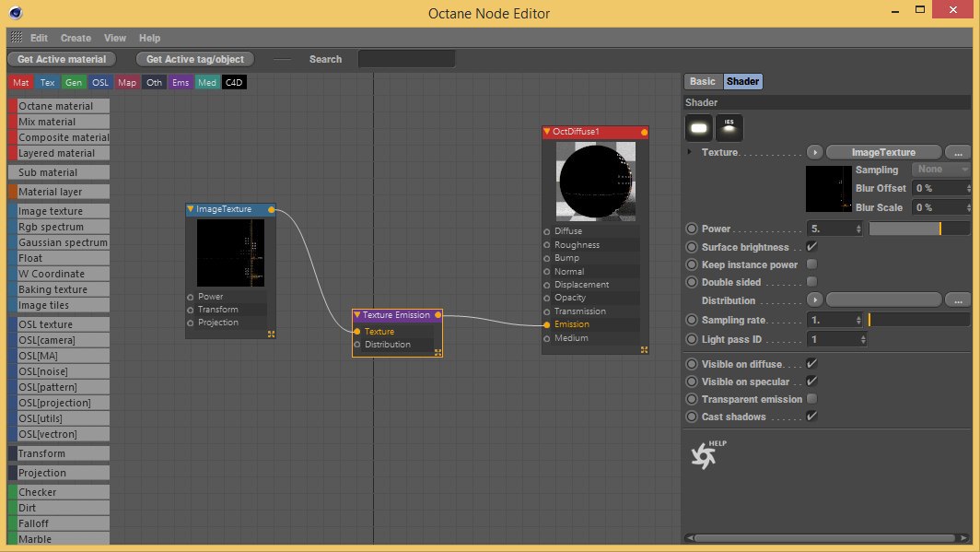Click the Texture input port on Texture Emission
The height and width of the screenshot is (552, 980).
click(x=357, y=332)
